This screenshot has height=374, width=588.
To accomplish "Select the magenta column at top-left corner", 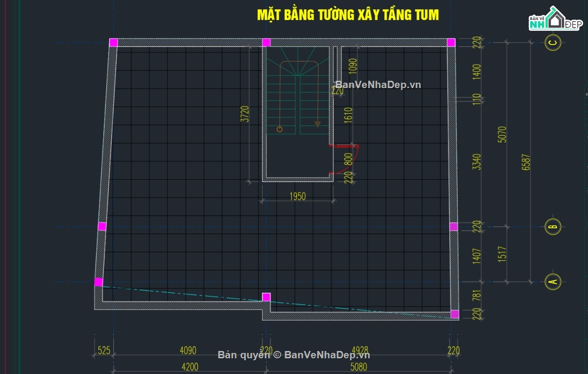I will click(113, 43).
